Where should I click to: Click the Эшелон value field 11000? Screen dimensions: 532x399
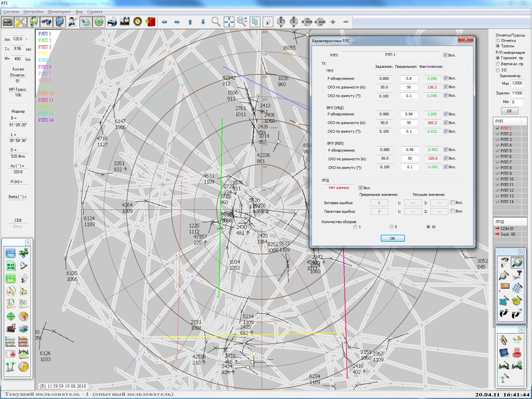[x=517, y=93]
